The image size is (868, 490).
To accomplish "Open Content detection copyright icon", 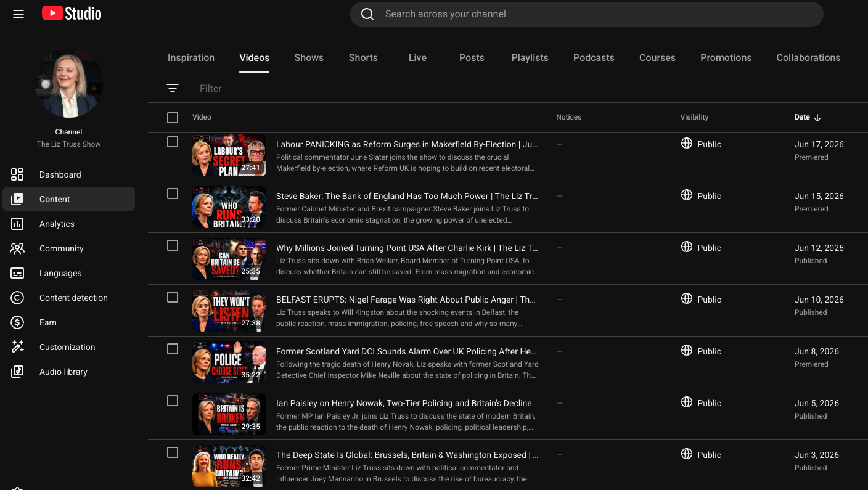I will (17, 298).
